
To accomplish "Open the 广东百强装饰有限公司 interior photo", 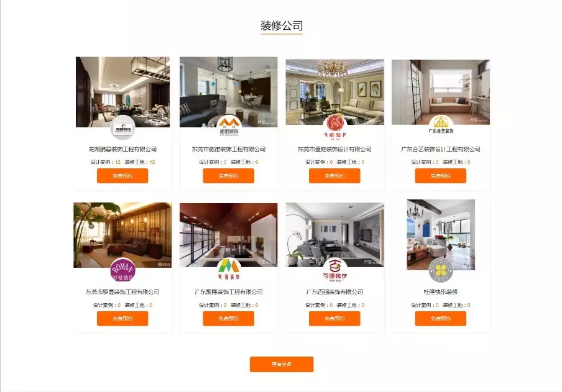I will click(334, 235).
